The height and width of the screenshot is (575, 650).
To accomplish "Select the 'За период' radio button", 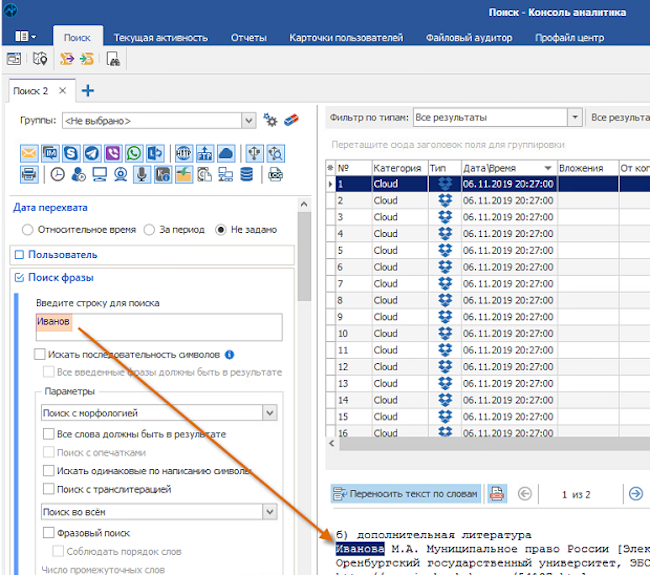I will [x=149, y=230].
